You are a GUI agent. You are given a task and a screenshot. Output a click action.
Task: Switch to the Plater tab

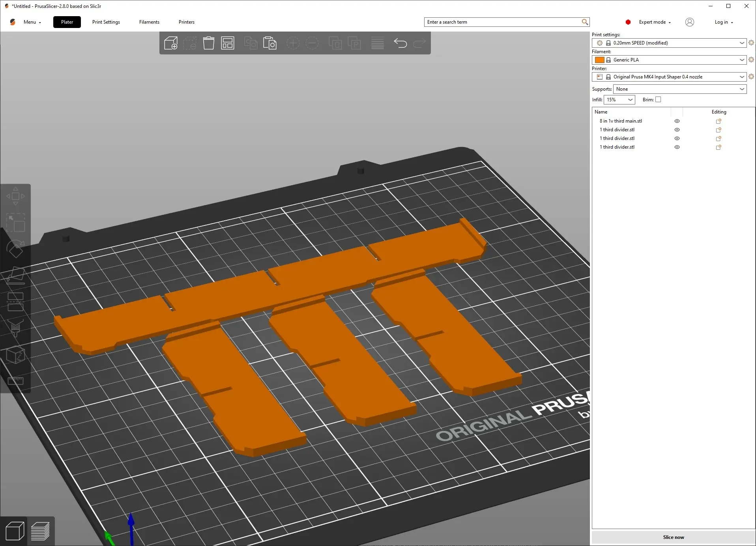tap(67, 22)
